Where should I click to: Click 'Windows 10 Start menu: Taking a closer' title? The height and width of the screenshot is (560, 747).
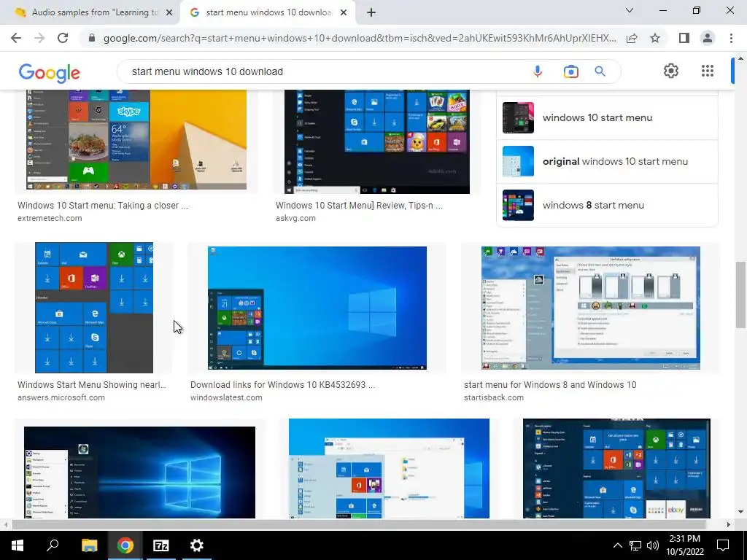coord(103,205)
